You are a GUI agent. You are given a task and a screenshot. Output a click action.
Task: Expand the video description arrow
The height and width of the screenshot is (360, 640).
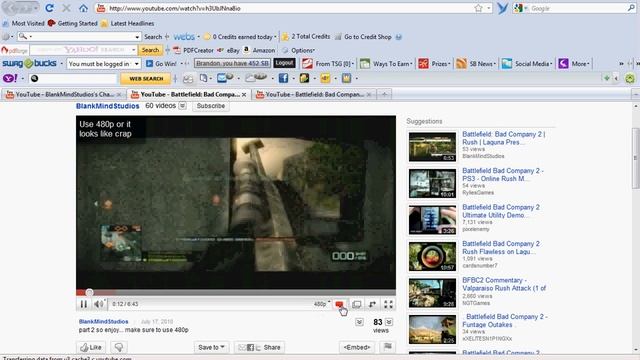(x=359, y=322)
